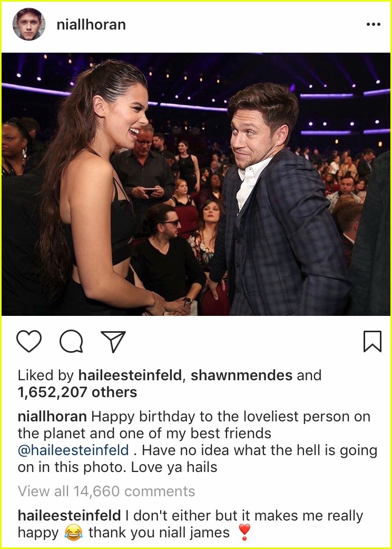Click the red heart emoji in comment
Viewport: 392px width, 549px height.
[244, 533]
